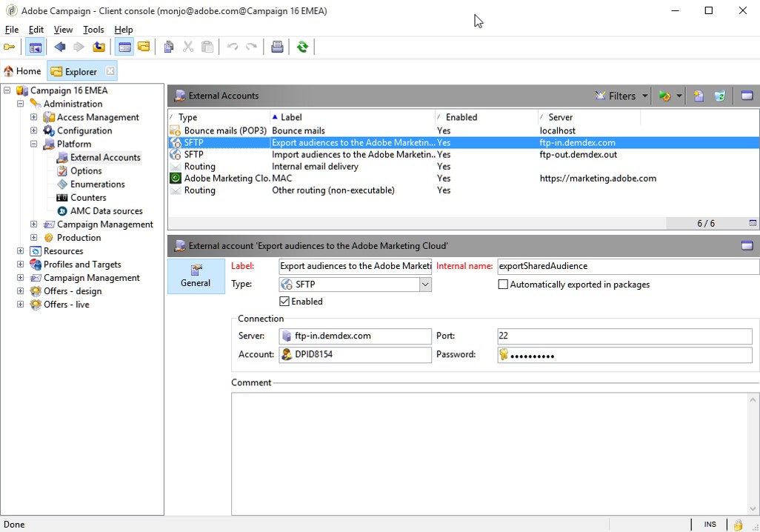Click the Comment scrollbar down arrow
This screenshot has height=532, width=760.
click(x=753, y=509)
